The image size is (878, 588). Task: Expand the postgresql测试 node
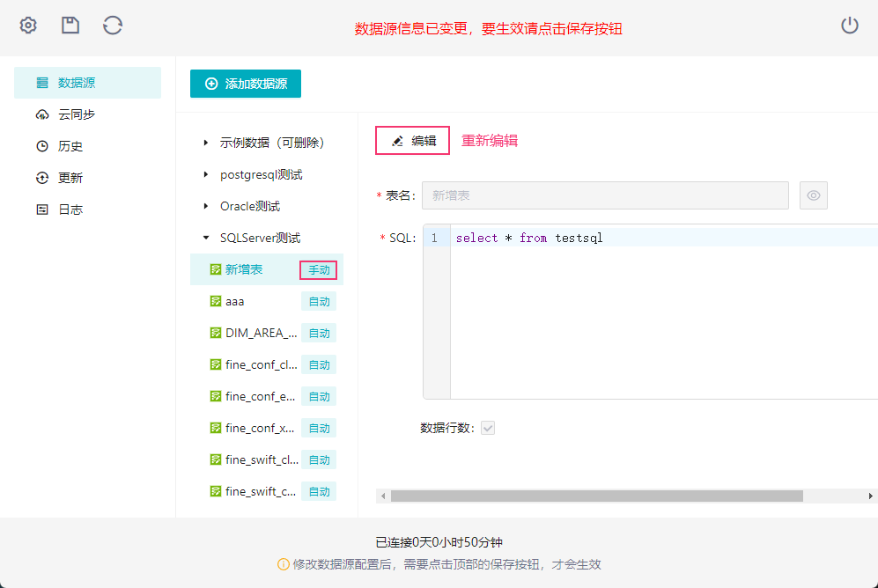(206, 174)
